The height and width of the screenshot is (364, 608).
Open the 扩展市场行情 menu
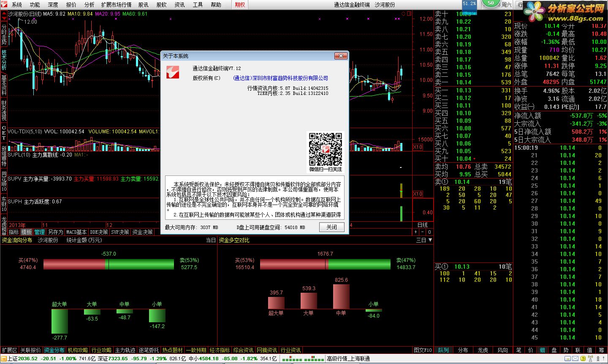pos(117,5)
